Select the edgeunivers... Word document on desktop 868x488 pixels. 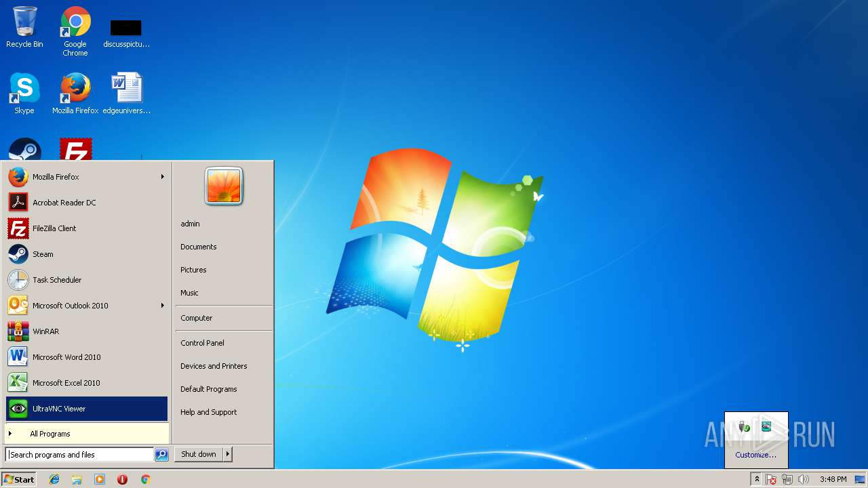click(x=126, y=94)
